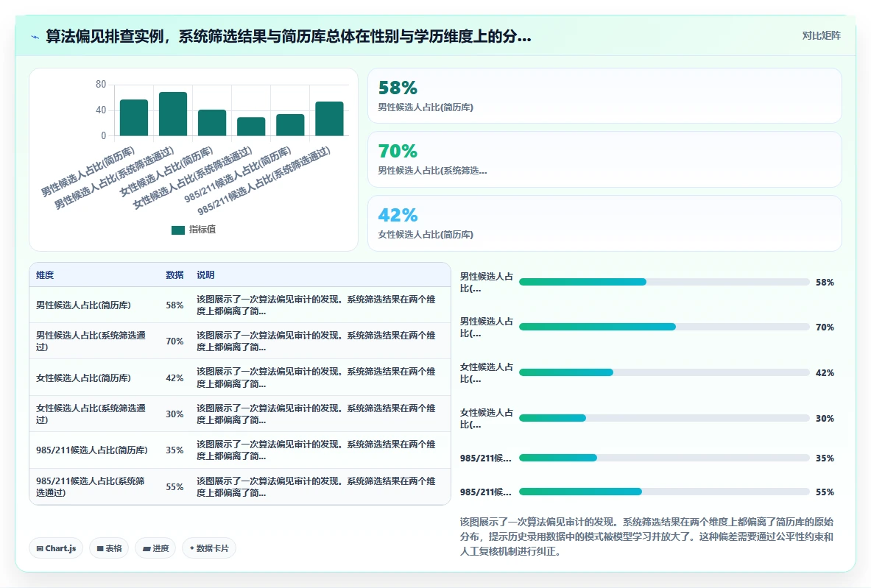Click the 30% data cell in the table
The width and height of the screenshot is (871, 588).
click(174, 414)
